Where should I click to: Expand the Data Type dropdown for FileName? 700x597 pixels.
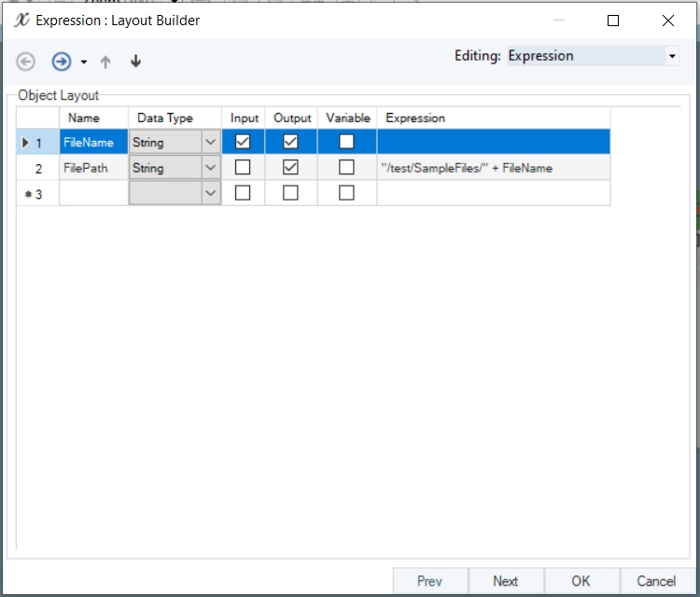(x=211, y=142)
